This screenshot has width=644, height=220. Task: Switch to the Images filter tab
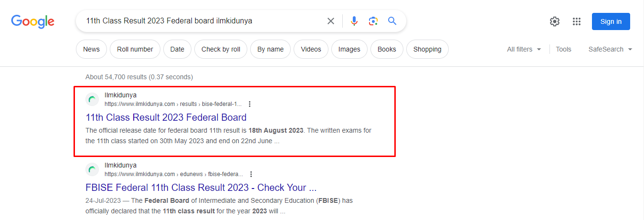coord(349,49)
